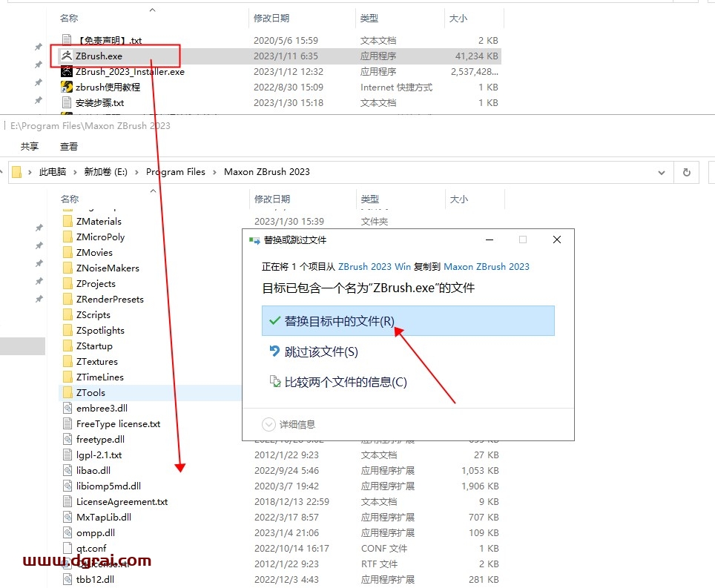Select the LicenseAgreement.txt file

tap(122, 502)
